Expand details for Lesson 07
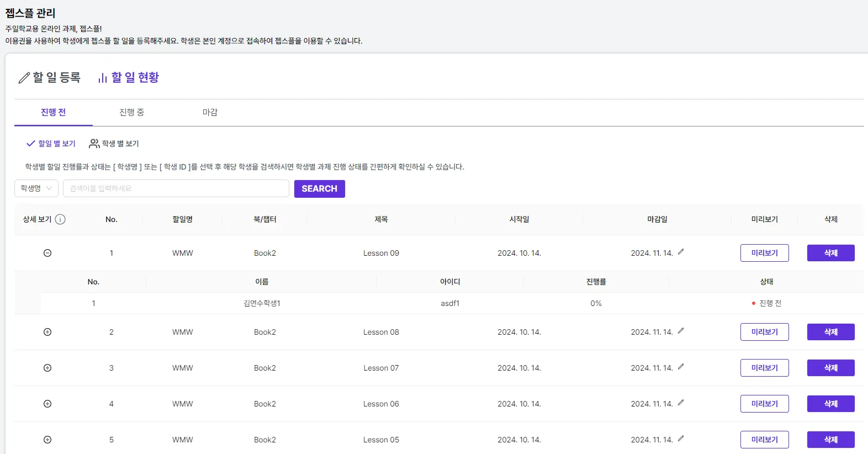This screenshot has width=868, height=454. [47, 368]
